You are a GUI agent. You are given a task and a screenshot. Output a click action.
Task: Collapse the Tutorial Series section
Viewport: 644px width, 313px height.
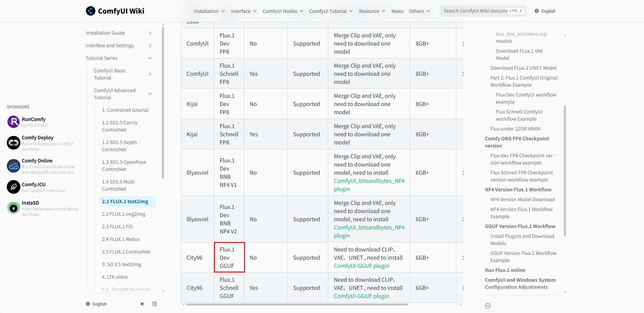(150, 58)
